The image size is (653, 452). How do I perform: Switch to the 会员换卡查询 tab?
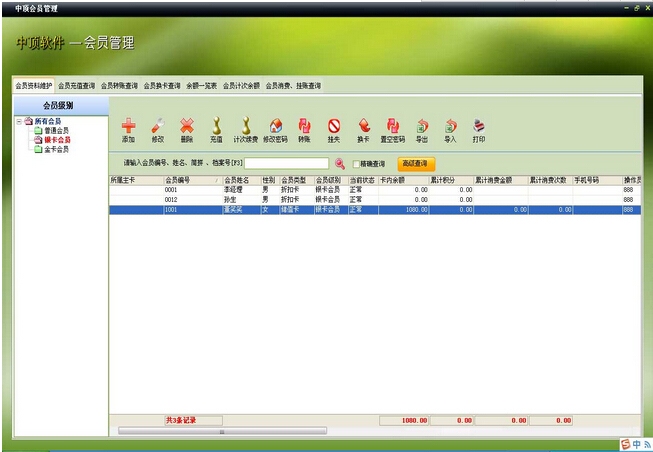pos(162,86)
